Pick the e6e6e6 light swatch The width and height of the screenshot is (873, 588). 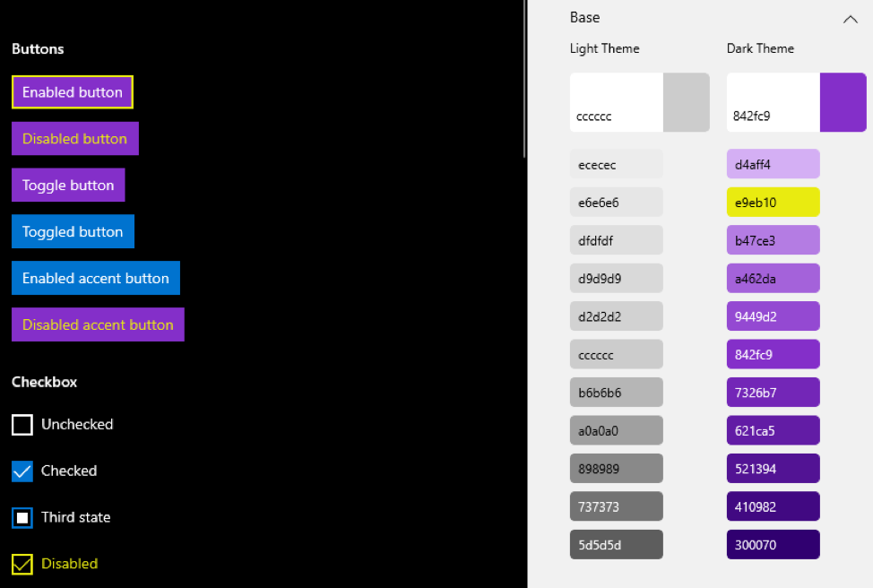point(617,203)
